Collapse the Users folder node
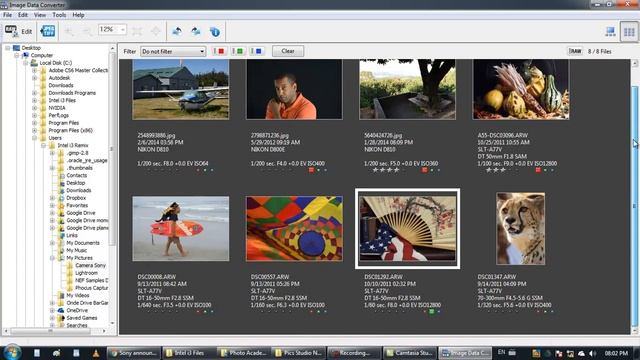 [35, 138]
